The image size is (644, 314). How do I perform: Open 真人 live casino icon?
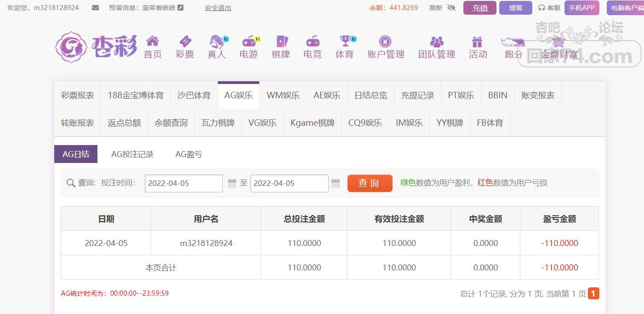click(x=217, y=41)
